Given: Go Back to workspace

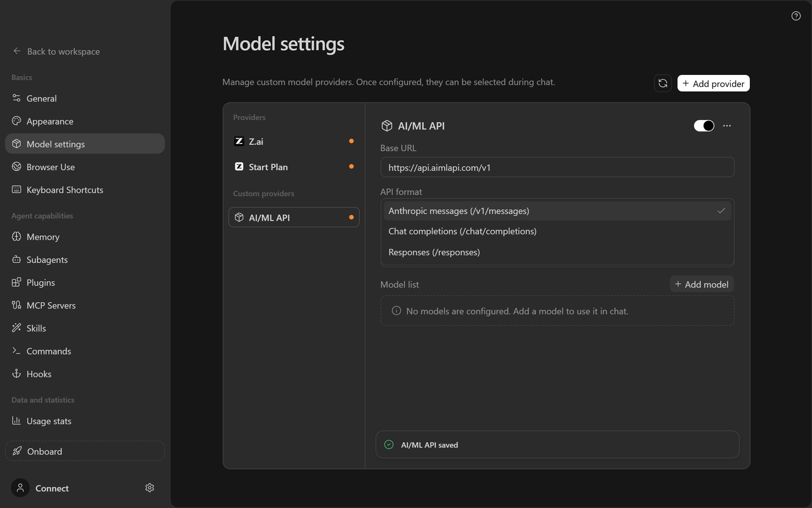Looking at the screenshot, I should (56, 51).
